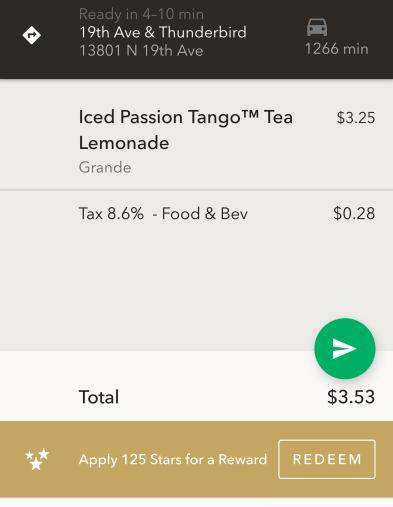This screenshot has height=507, width=393.
Task: Tap the green send order button
Action: 345,349
